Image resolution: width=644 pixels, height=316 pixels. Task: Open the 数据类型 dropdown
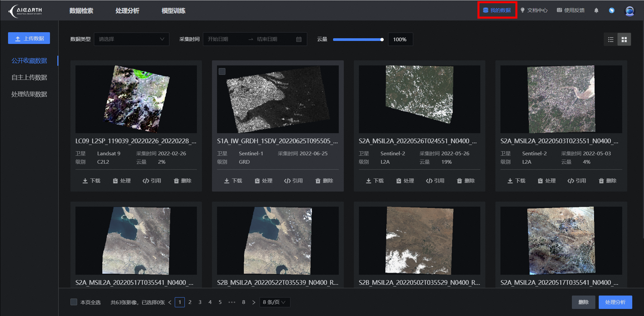tap(131, 39)
